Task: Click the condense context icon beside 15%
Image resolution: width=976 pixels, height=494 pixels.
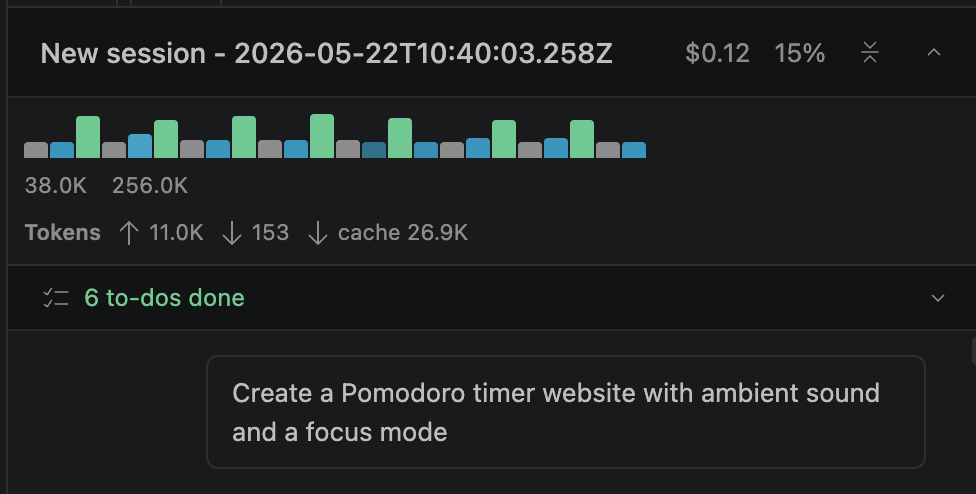Action: [x=870, y=53]
